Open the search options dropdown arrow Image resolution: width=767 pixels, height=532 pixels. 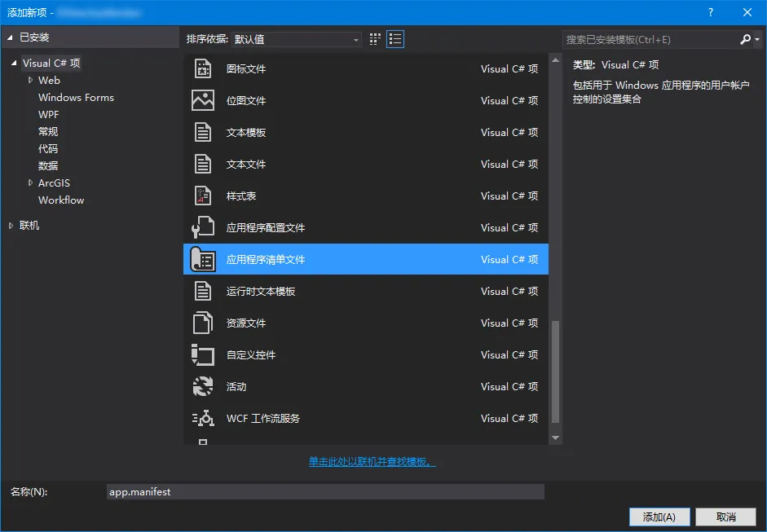click(x=757, y=39)
